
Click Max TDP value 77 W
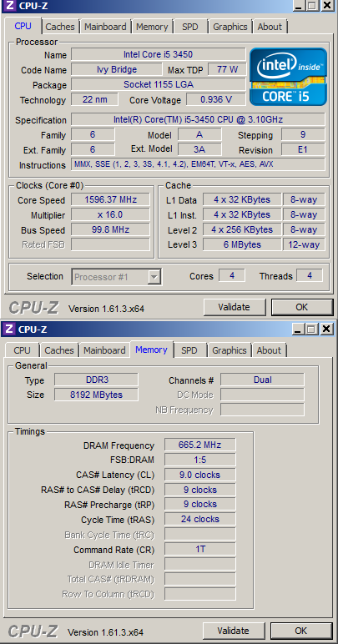pos(227,69)
